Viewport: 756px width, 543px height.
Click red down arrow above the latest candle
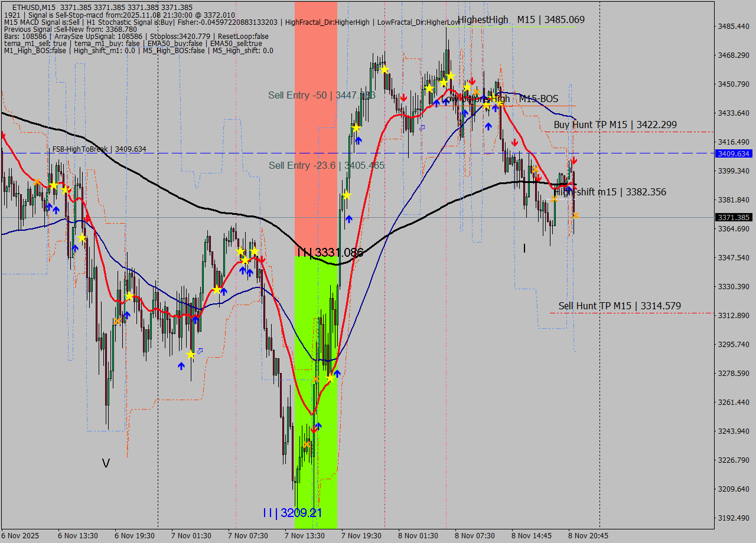[x=574, y=161]
